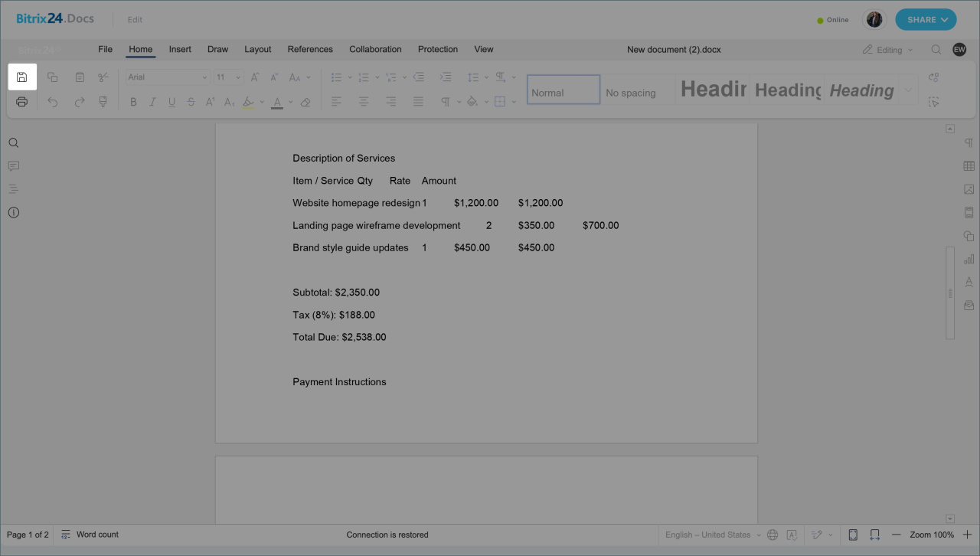The height and width of the screenshot is (556, 980).
Task: Open Table settings in the right sidebar
Action: point(969,166)
